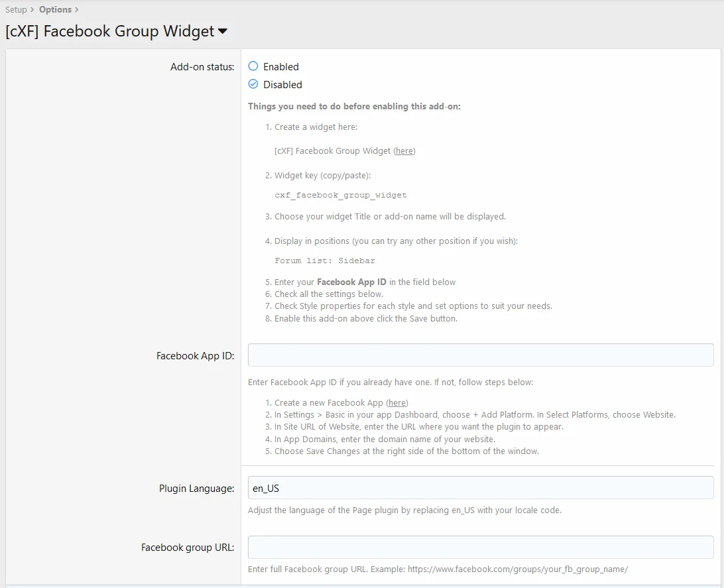Screen dimensions: 724x588
Task: Click into the Plugin Language text box
Action: 480,488
